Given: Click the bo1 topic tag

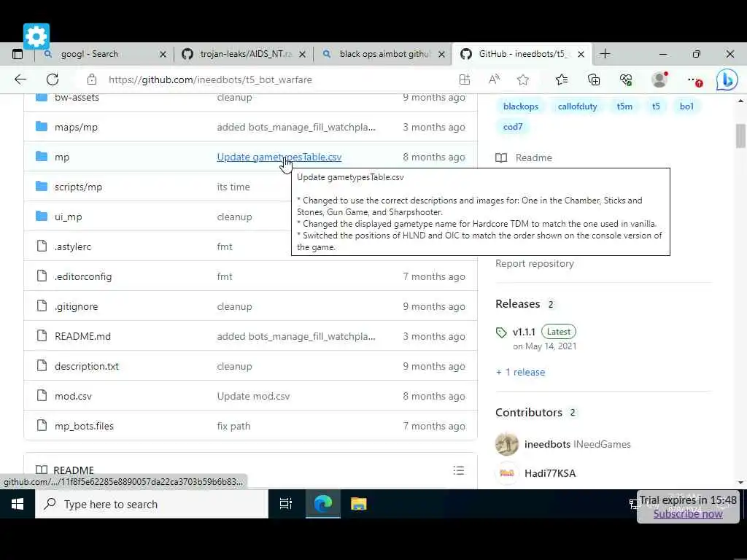Looking at the screenshot, I should 686,106.
